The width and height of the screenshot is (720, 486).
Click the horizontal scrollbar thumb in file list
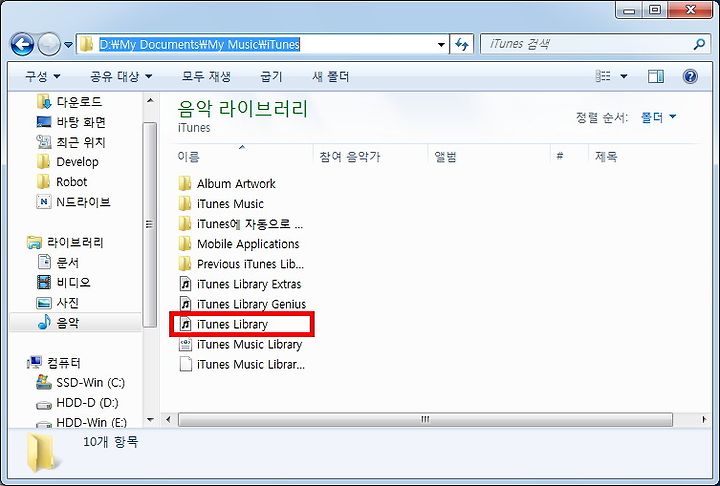(425, 419)
